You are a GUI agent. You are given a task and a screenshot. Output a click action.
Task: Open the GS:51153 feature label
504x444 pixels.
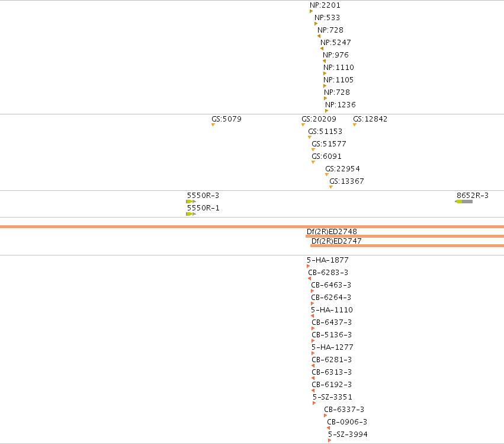tap(325, 132)
